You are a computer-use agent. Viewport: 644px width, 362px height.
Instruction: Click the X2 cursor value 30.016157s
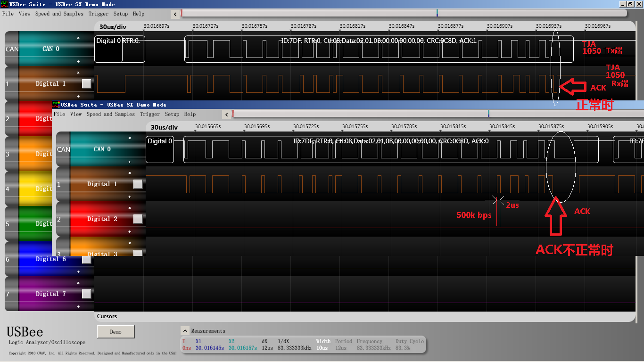[x=242, y=348]
